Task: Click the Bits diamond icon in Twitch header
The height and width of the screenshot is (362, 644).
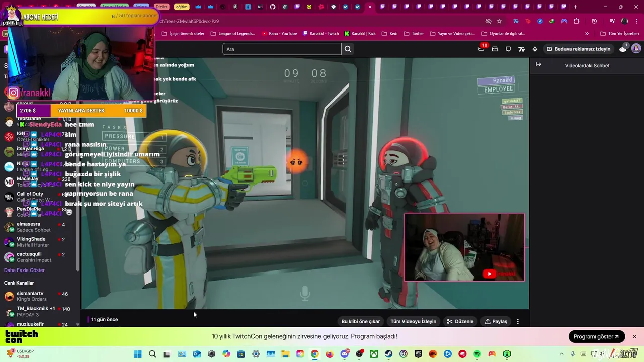Action: [x=535, y=49]
